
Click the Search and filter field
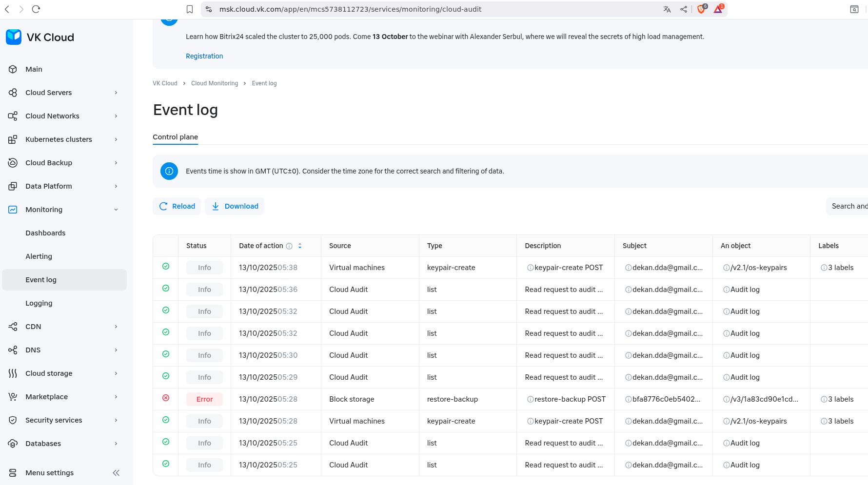click(848, 206)
